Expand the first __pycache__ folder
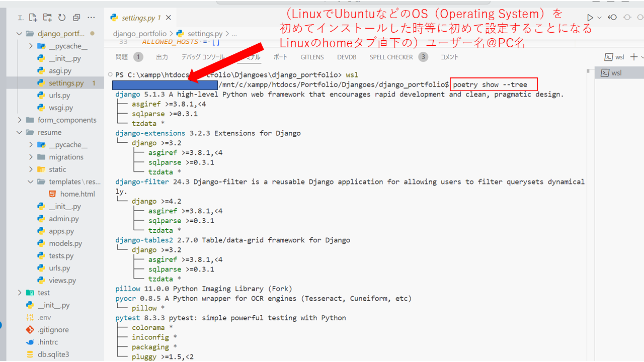Image resolution: width=644 pixels, height=362 pixels. point(31,46)
